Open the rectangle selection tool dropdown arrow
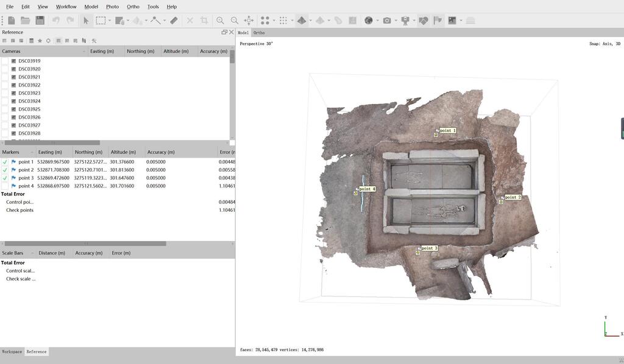Image resolution: width=624 pixels, height=364 pixels. pyautogui.click(x=110, y=21)
